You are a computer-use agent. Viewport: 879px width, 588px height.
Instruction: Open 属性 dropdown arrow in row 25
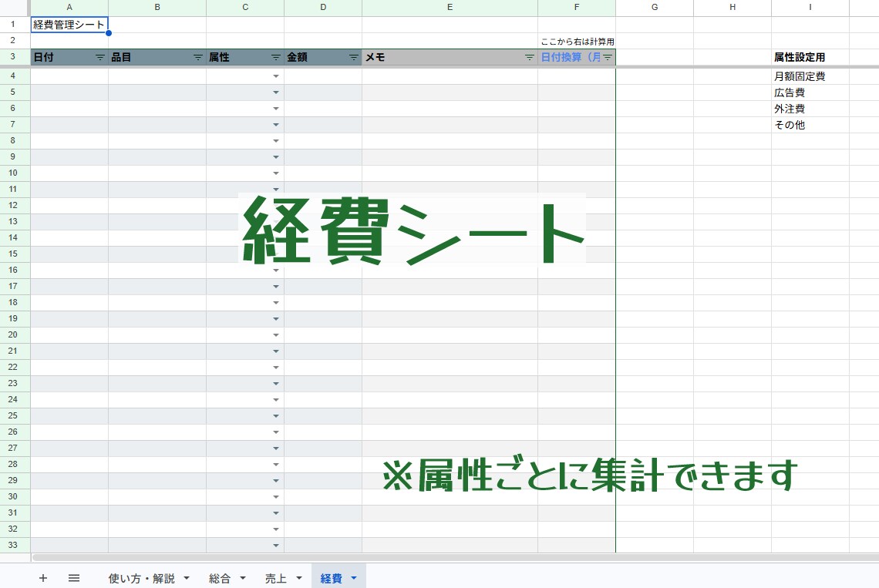pos(276,416)
